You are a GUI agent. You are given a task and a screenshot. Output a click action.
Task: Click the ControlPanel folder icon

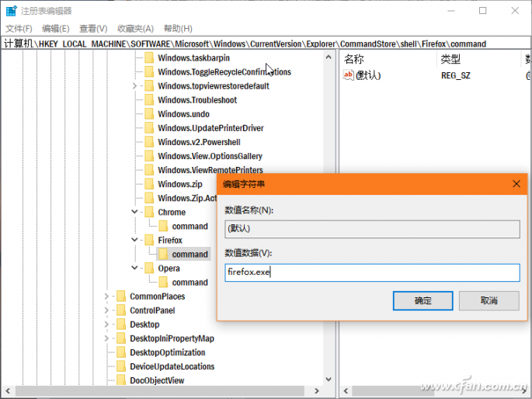pos(121,311)
